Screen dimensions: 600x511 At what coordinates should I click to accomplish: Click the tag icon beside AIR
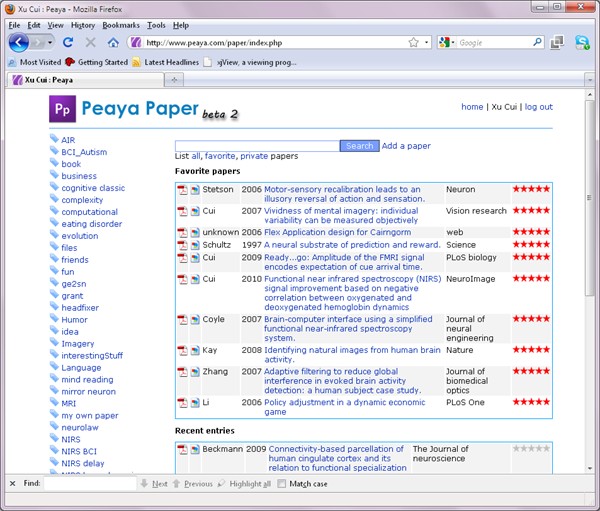click(x=54, y=139)
